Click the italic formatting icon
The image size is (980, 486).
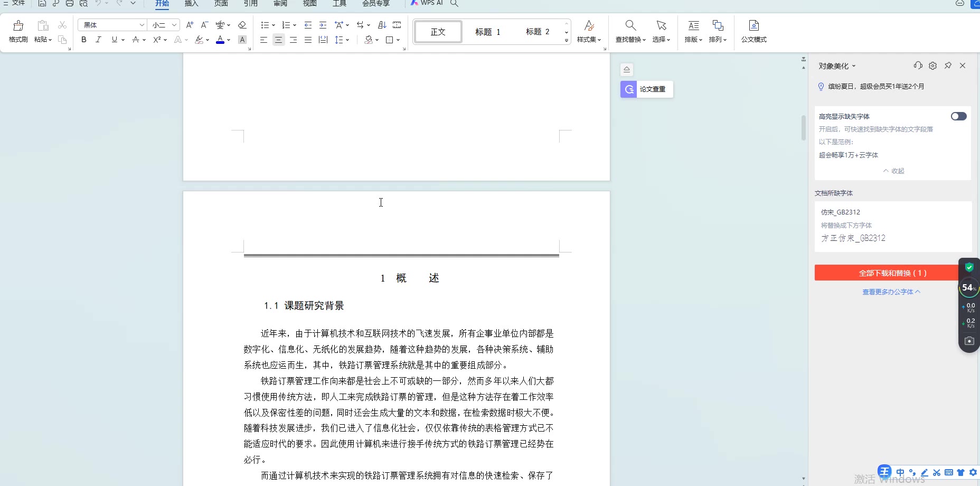click(x=98, y=40)
